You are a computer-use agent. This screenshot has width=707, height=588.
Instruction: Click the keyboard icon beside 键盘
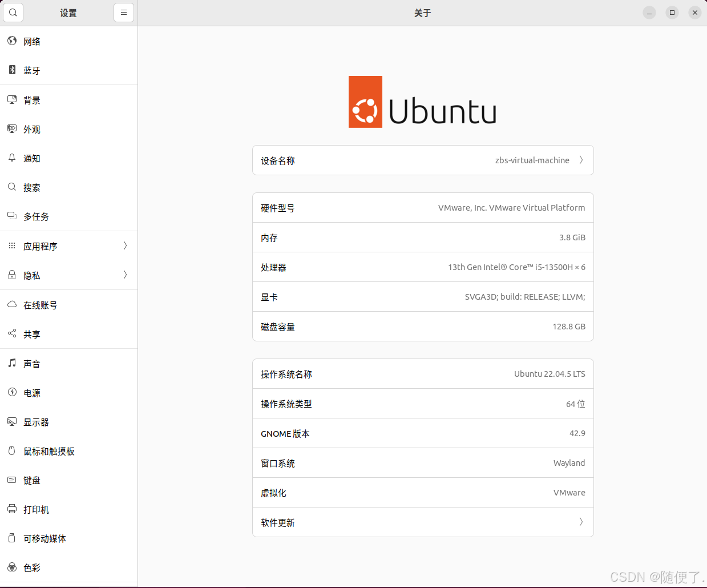point(12,480)
